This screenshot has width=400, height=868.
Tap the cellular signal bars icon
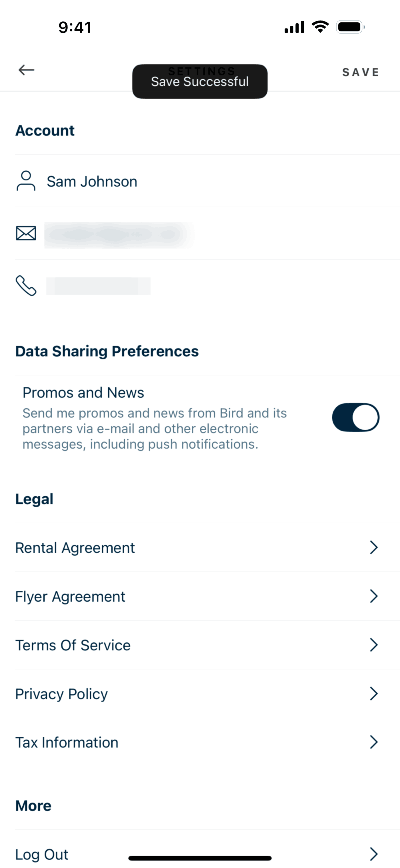(x=294, y=27)
